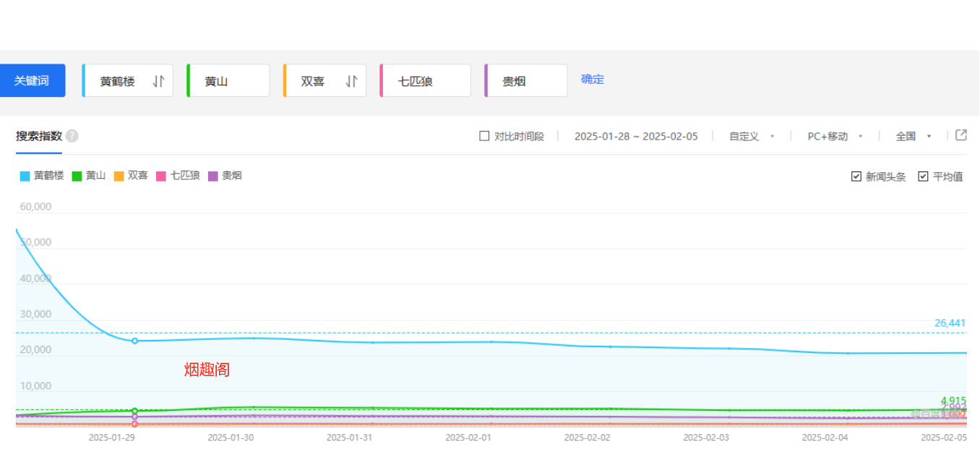Toggle the 七匹狼 pink legend swatch
This screenshot has width=980, height=468.
[x=161, y=176]
